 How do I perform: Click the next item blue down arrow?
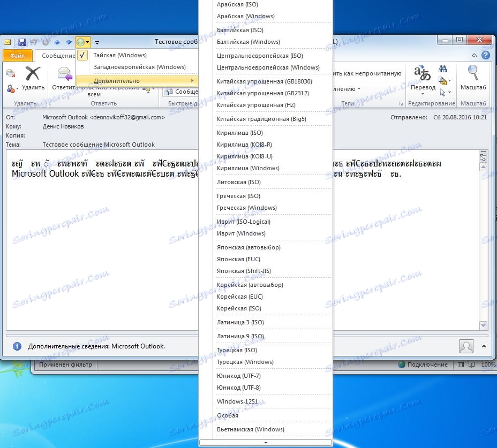(x=69, y=42)
